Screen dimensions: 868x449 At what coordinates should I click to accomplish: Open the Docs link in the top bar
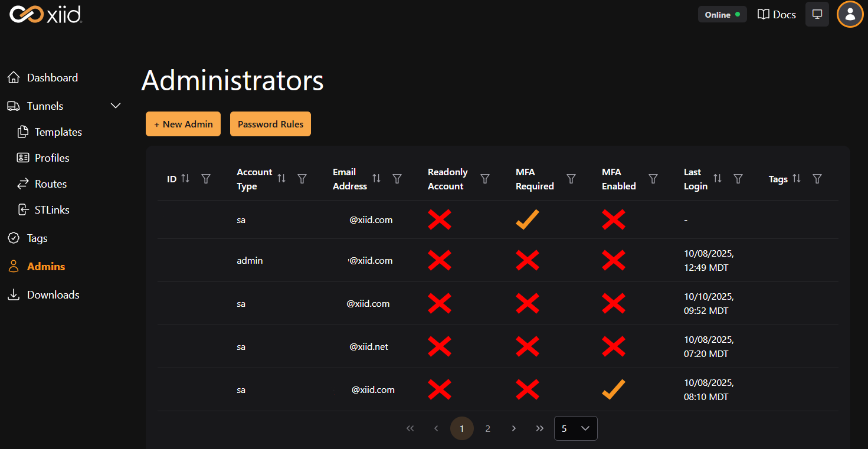(x=776, y=14)
